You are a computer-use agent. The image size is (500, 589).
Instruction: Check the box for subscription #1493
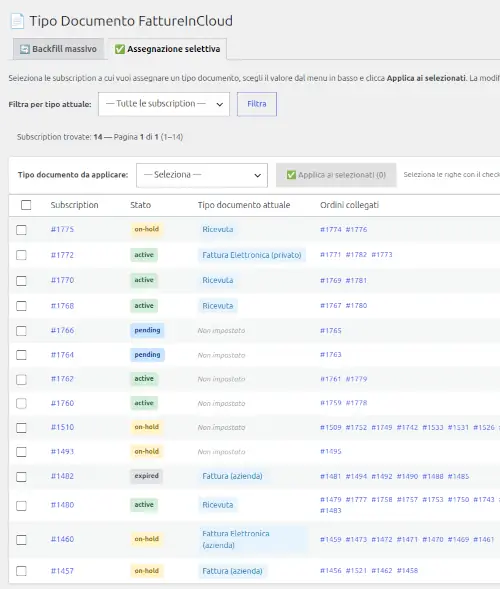(x=21, y=452)
